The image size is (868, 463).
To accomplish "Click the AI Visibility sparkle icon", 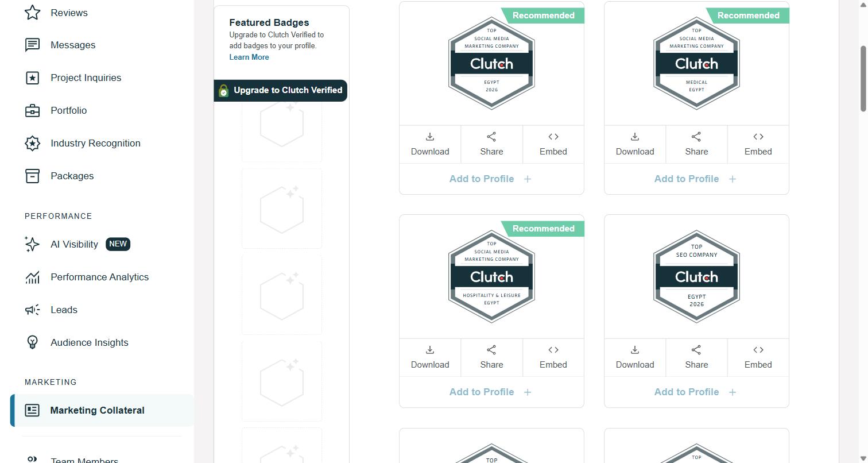I will tap(33, 244).
